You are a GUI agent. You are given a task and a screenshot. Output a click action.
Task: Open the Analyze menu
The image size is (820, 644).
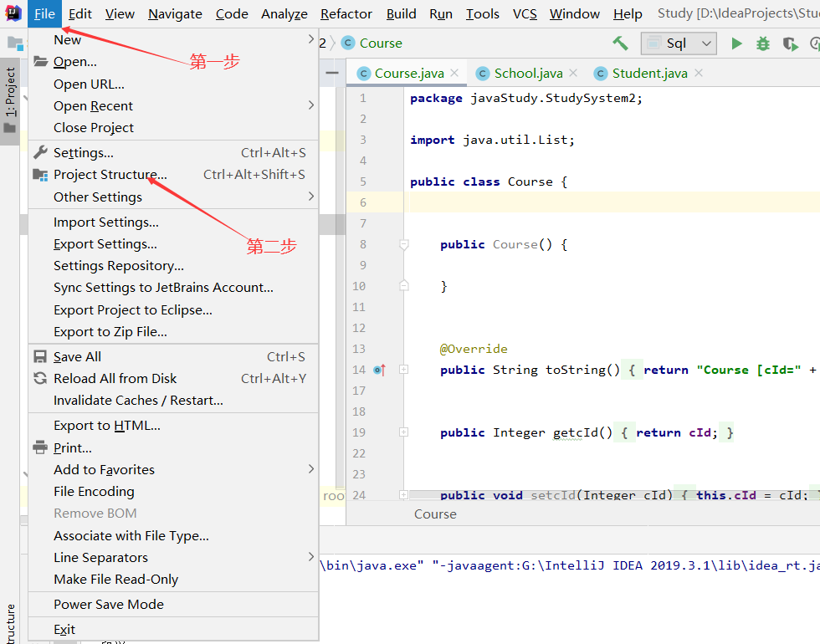point(284,13)
